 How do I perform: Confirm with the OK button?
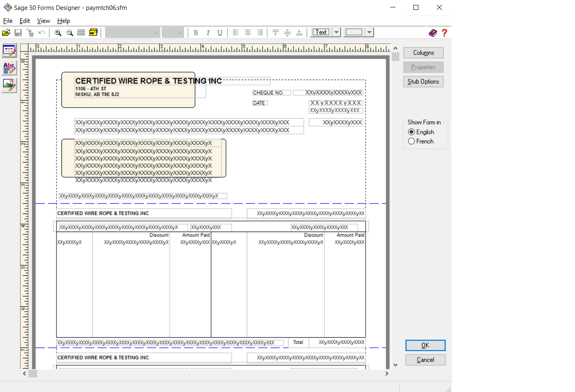pyautogui.click(x=425, y=345)
